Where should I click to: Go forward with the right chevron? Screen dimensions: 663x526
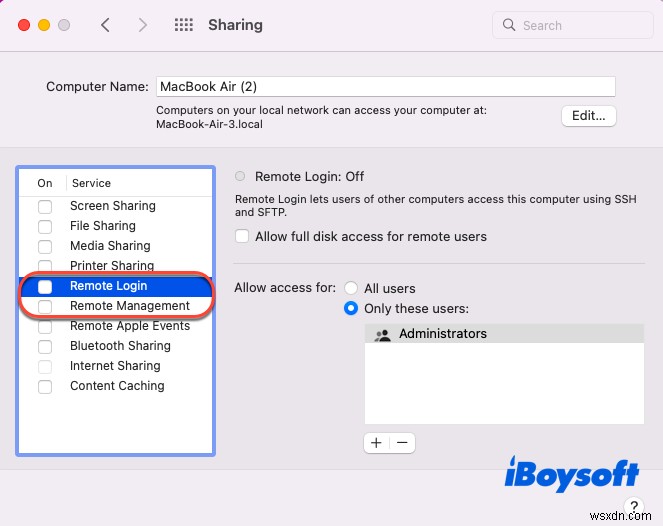(x=143, y=25)
